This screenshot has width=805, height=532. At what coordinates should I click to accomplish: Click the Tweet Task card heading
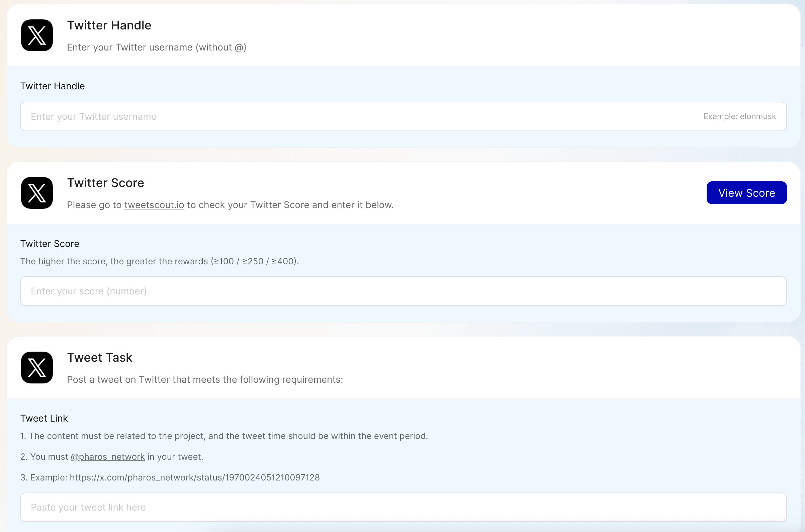[x=99, y=358]
